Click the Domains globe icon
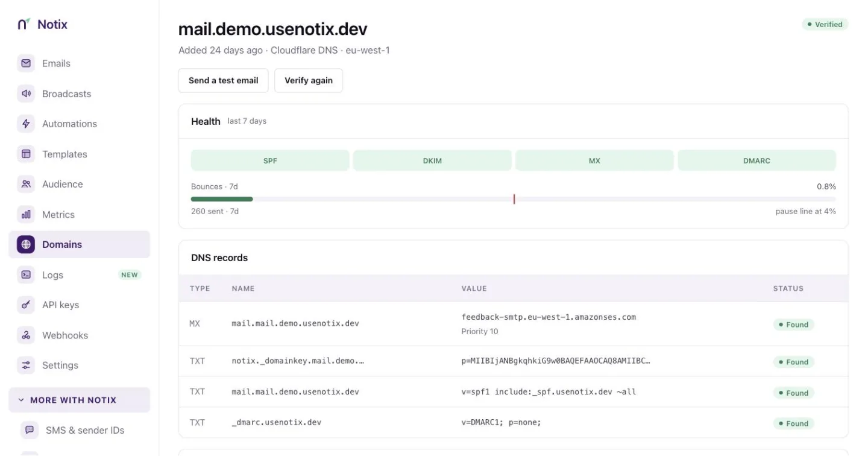This screenshot has width=868, height=456. 26,244
